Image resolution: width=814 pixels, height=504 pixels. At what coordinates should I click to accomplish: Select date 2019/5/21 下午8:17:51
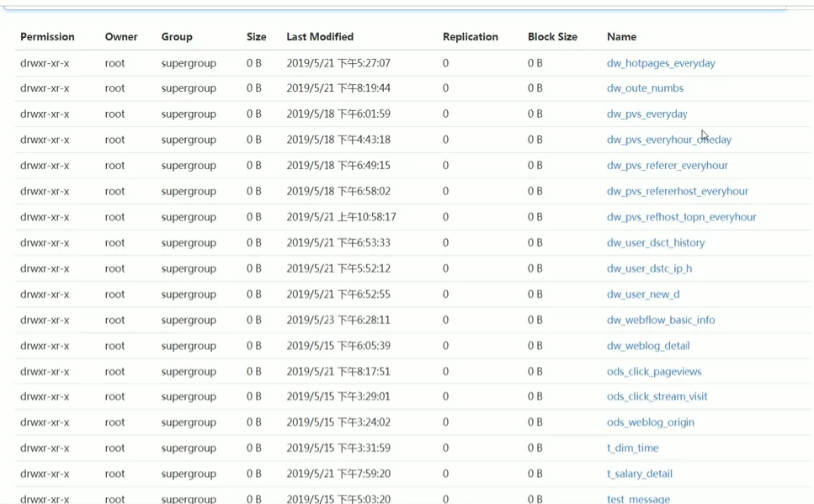(x=338, y=372)
